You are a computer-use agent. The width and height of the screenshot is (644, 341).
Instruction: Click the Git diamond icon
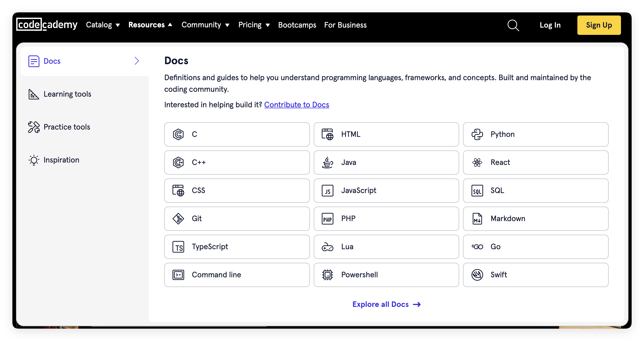pos(178,219)
